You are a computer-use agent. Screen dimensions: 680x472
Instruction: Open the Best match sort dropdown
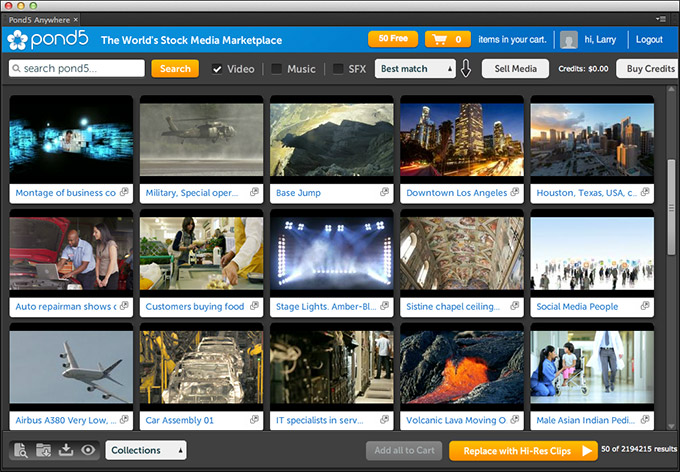(x=414, y=69)
